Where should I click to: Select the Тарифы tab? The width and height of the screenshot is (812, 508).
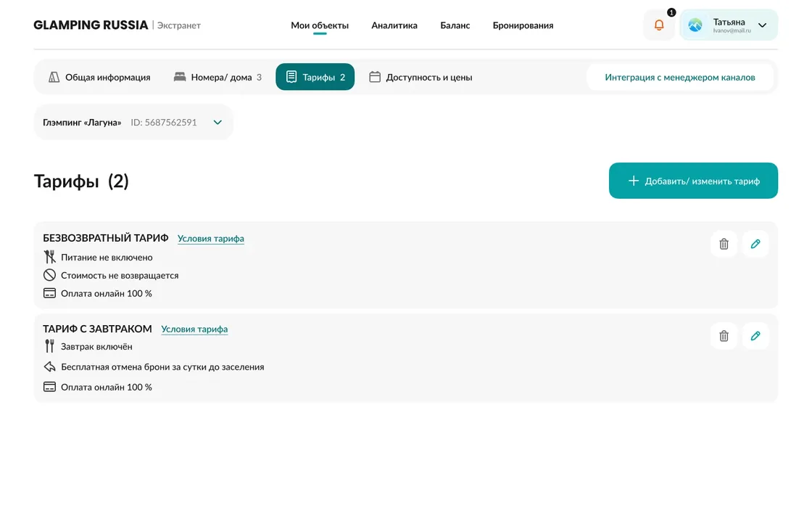click(315, 77)
